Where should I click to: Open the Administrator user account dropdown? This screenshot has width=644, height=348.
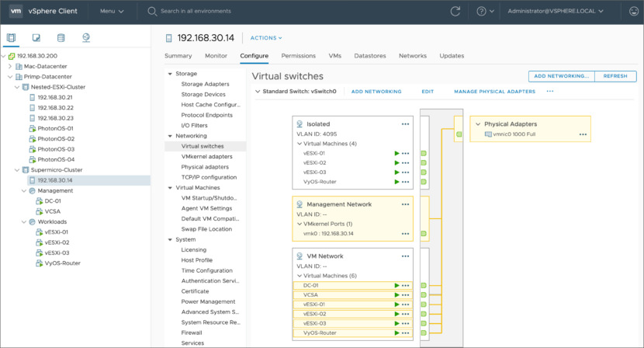click(557, 12)
